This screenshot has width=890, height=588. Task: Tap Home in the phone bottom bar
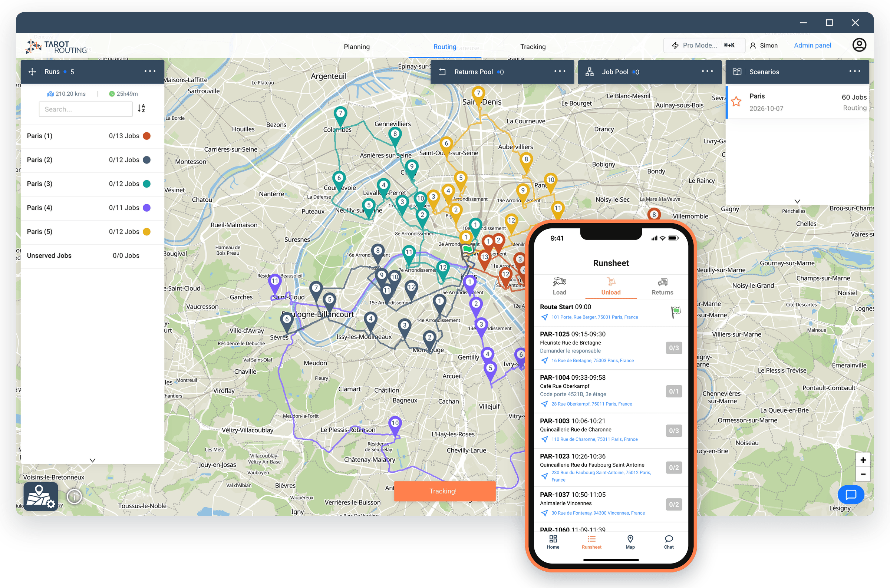click(x=553, y=542)
